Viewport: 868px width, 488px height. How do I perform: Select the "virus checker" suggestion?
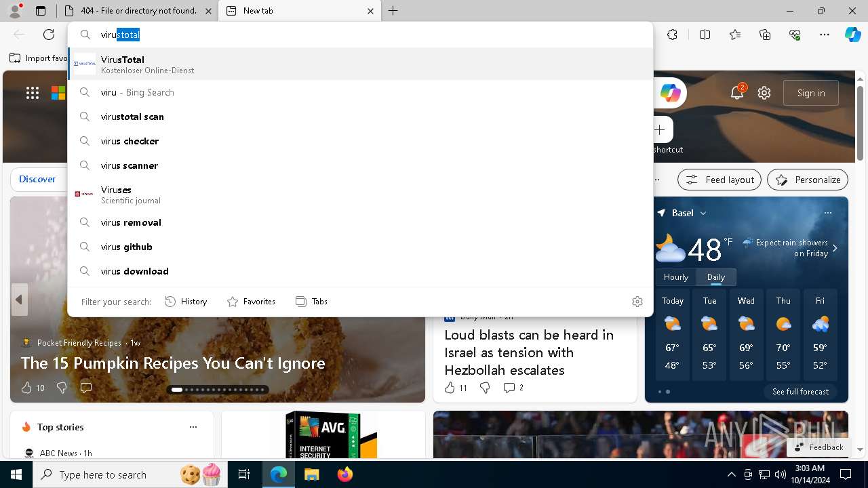point(361,141)
